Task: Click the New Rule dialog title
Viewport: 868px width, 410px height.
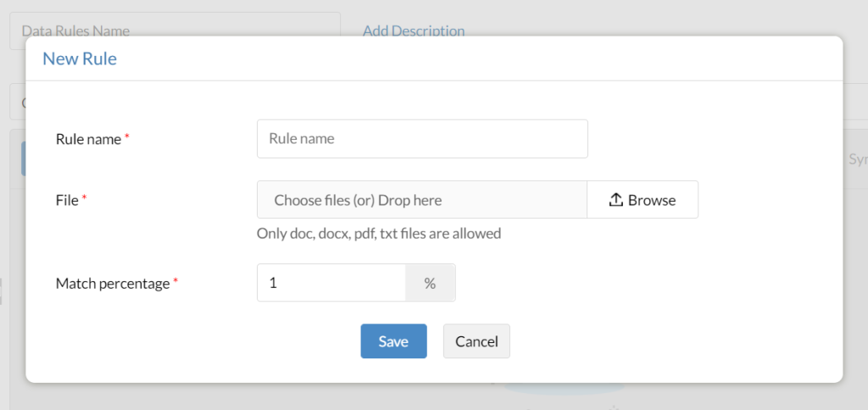Action: point(80,58)
